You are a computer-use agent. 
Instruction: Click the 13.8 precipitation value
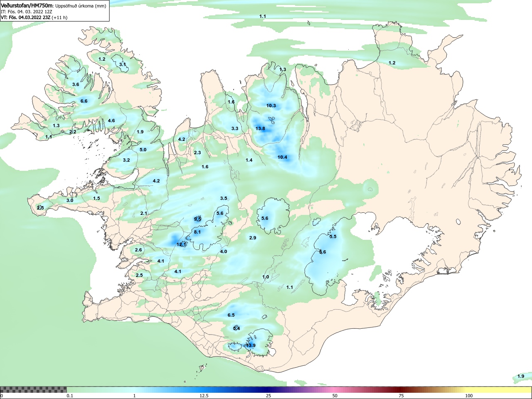[x=260, y=128]
